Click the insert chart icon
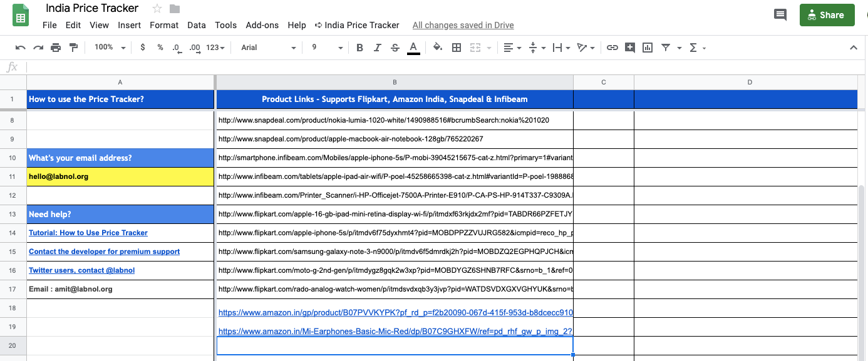Image resolution: width=868 pixels, height=361 pixels. tap(648, 48)
